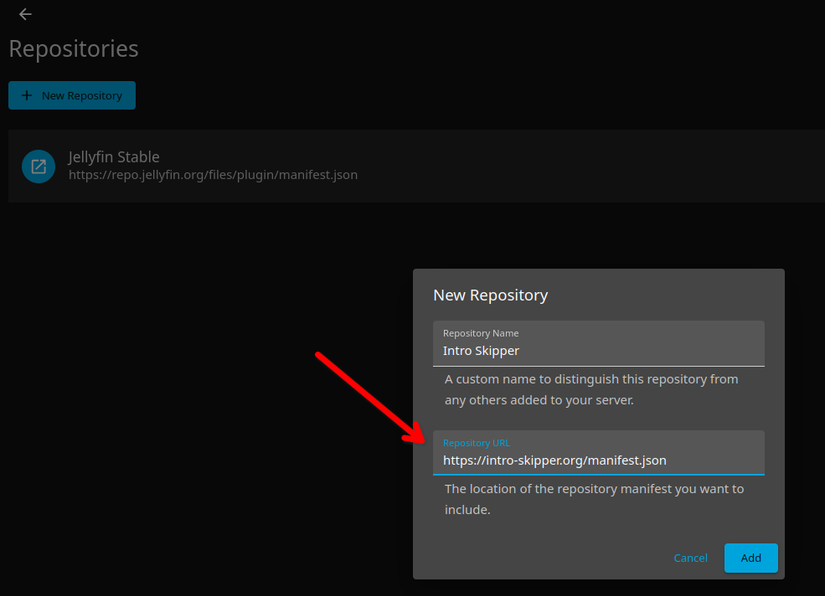Cancel the New Repository dialog
This screenshot has height=596, width=825.
click(x=690, y=558)
